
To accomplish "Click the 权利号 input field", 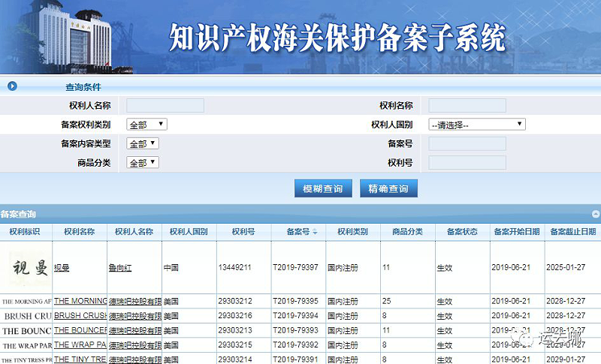I will pyautogui.click(x=467, y=162).
